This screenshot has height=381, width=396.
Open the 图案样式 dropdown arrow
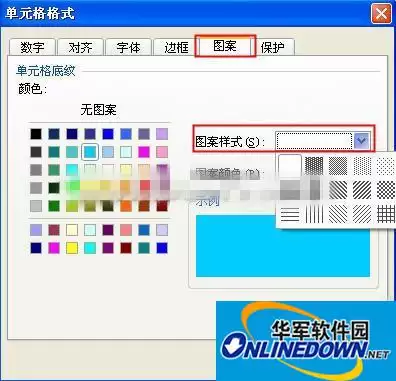tap(362, 141)
